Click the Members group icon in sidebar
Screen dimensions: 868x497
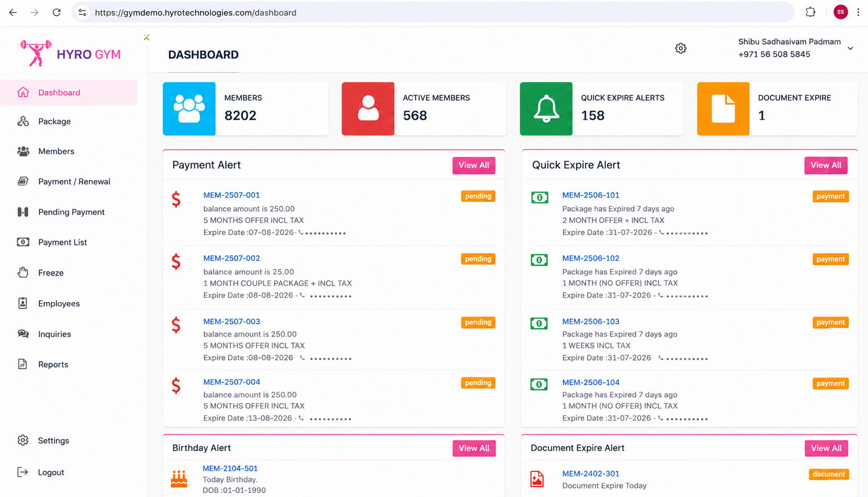pos(23,151)
